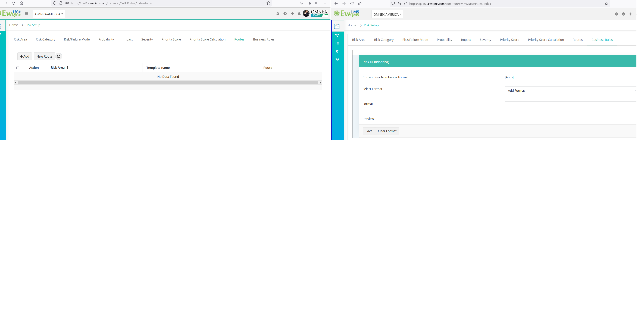Open settings gear in right window header
This screenshot has width=644, height=318.
point(616,14)
